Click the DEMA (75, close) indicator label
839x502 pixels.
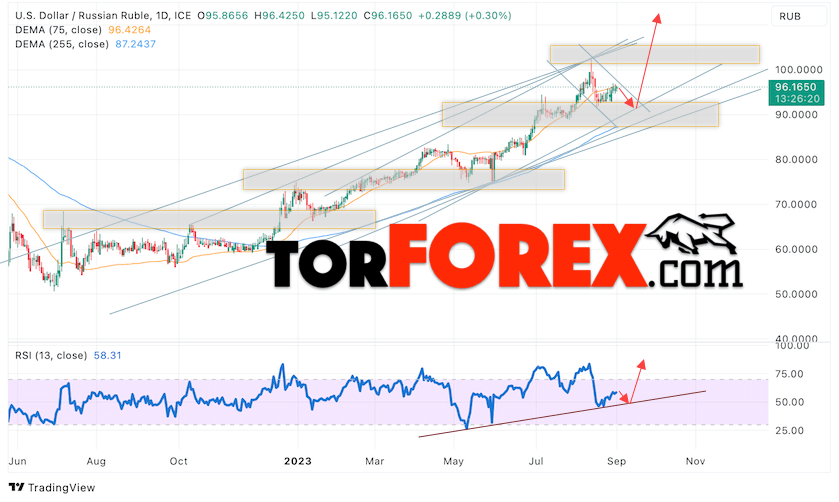58,30
